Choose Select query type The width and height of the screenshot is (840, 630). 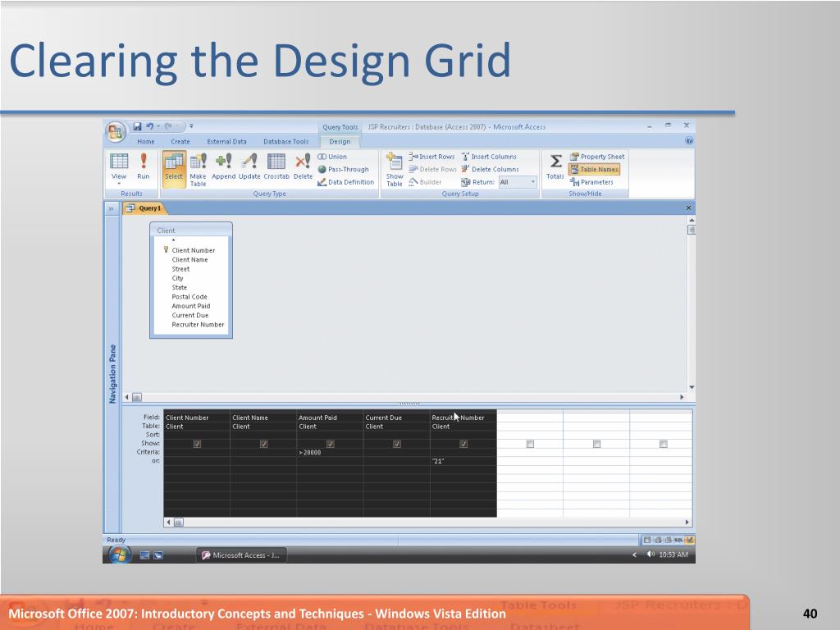pyautogui.click(x=174, y=169)
